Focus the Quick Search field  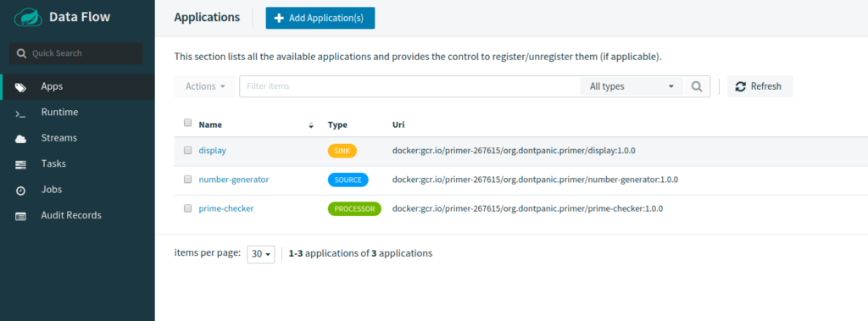point(75,53)
